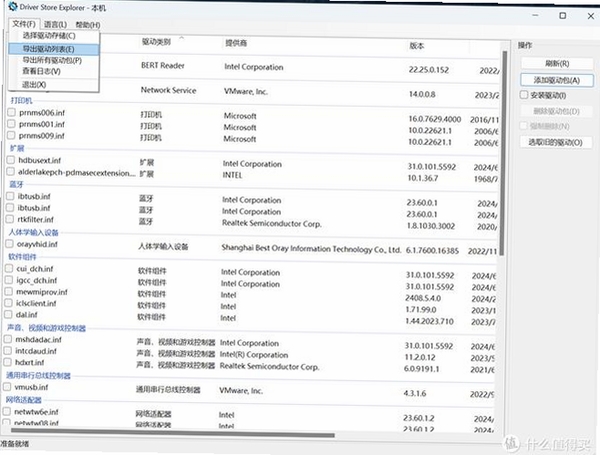Click version 1.44.2023.710 cell
The height and width of the screenshot is (455, 600).
coord(429,321)
